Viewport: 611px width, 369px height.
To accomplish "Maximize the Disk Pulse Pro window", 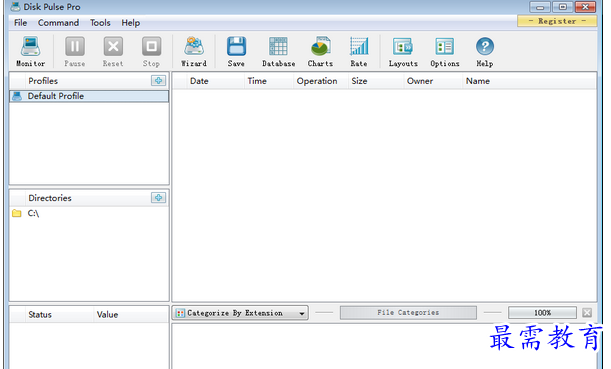I will (562, 7).
